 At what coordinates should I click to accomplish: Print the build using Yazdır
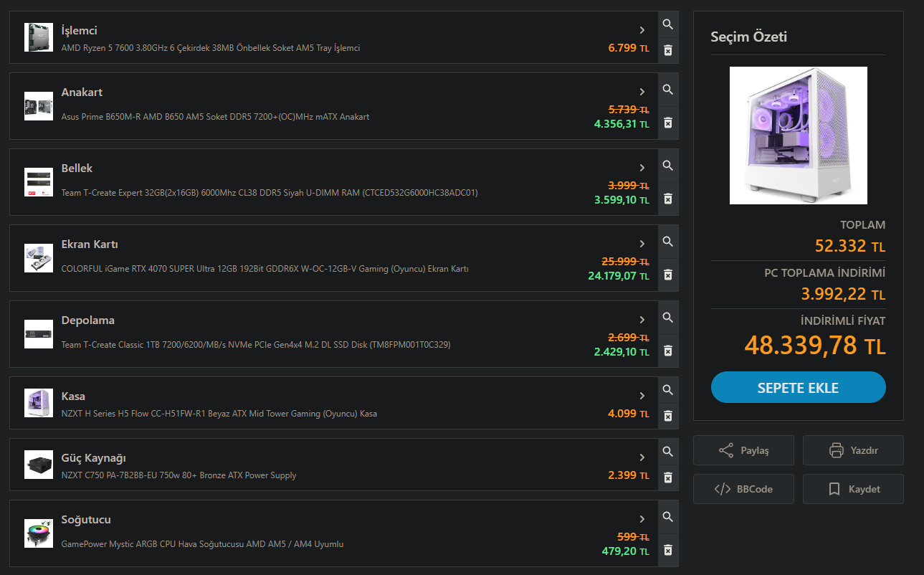coord(853,450)
